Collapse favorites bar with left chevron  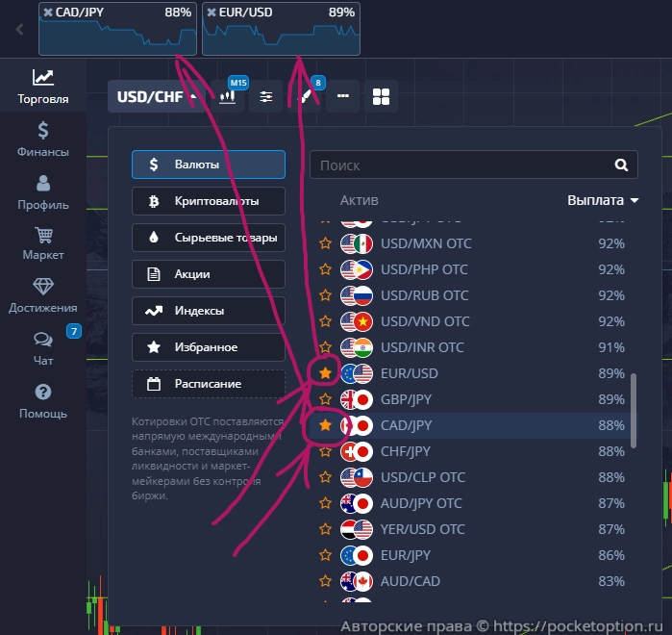point(19,30)
